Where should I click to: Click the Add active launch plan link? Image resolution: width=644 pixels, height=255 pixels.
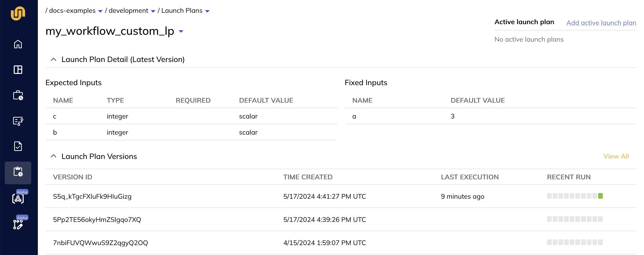(601, 23)
